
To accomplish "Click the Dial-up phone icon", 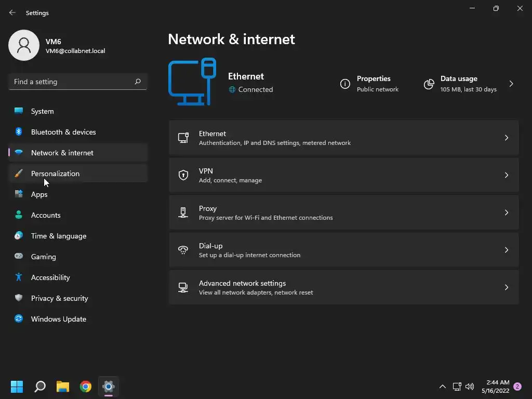I will tap(183, 250).
